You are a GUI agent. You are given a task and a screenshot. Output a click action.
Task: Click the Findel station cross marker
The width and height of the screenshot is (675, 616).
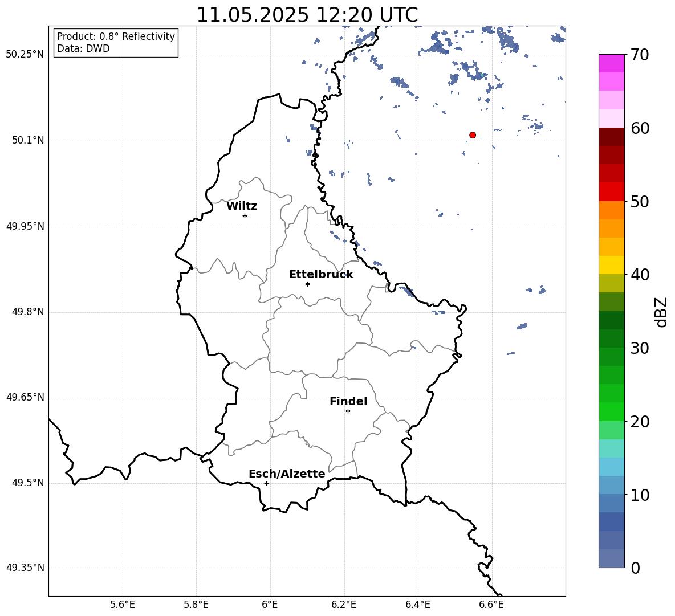click(348, 411)
